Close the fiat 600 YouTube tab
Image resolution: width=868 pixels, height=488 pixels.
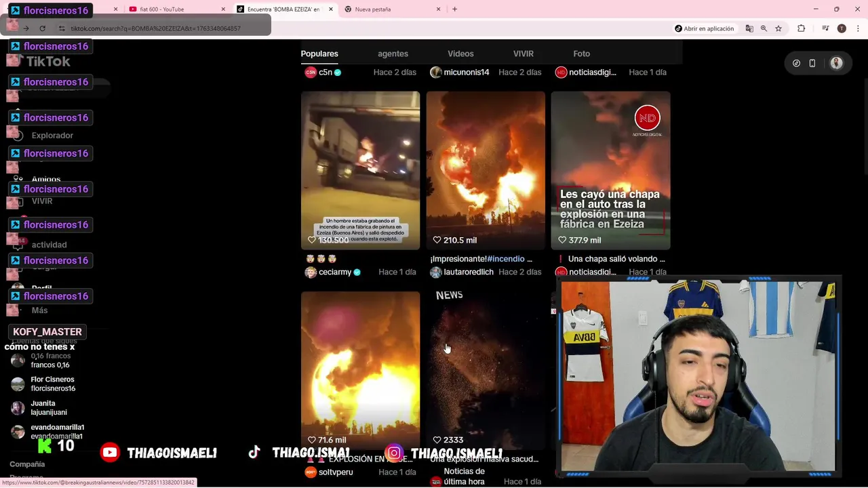pos(223,9)
